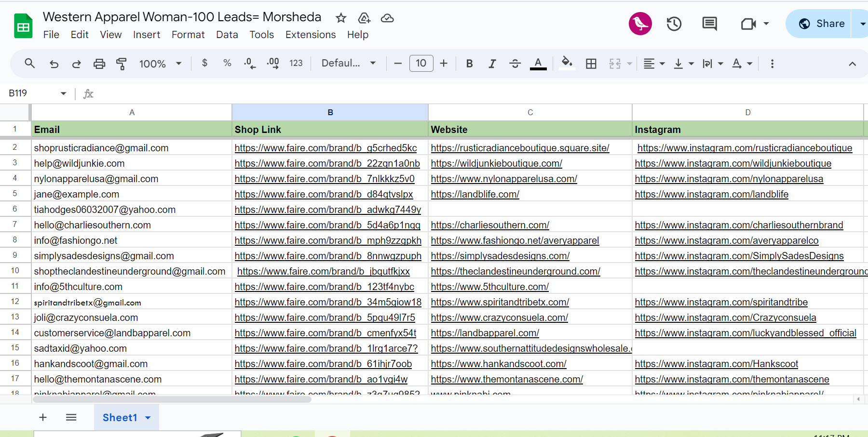The image size is (868, 437).
Task: Open the comments panel icon
Action: pos(709,24)
